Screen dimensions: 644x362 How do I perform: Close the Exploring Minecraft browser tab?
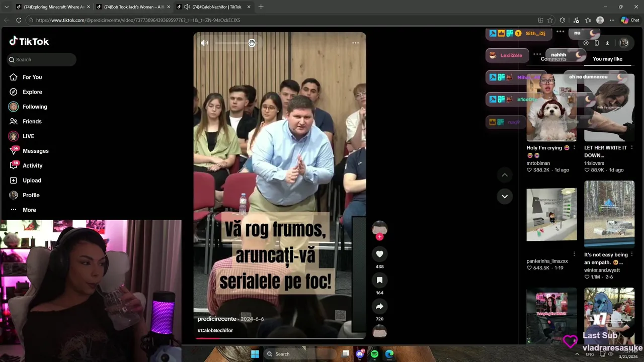tap(89, 7)
